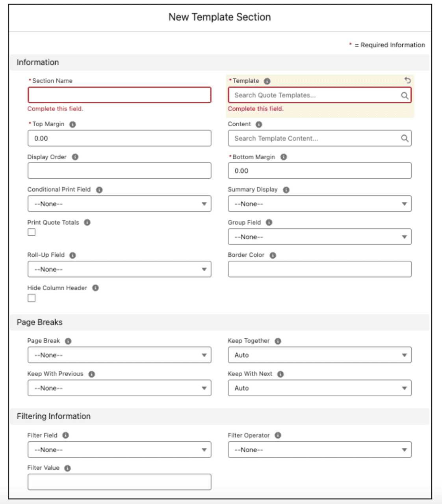Open the Conditional Print Field dropdown
This screenshot has width=442, height=504.
pos(119,204)
